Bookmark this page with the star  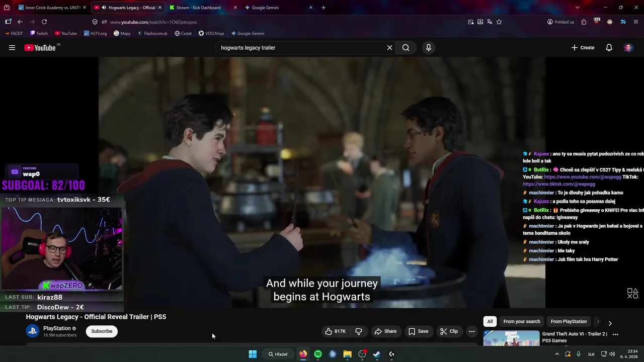(499, 22)
